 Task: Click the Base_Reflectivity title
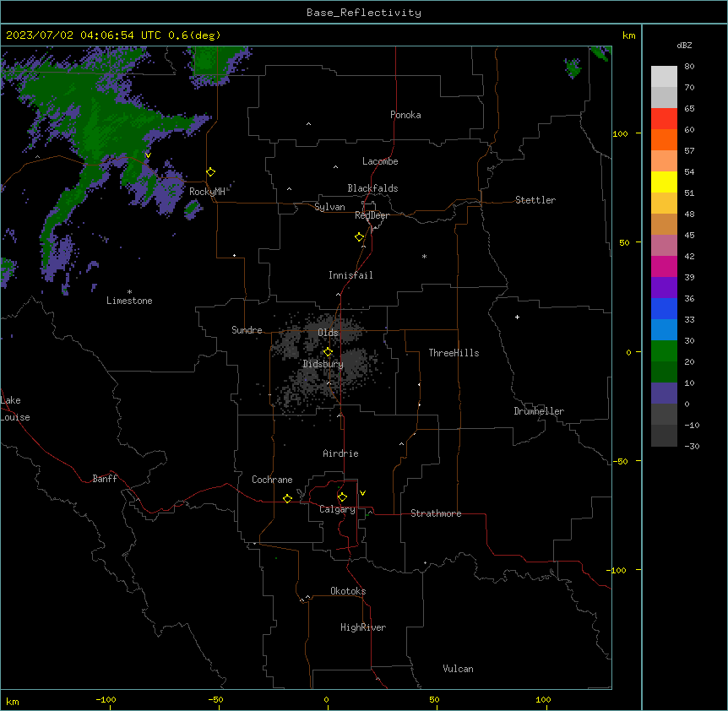click(x=364, y=13)
